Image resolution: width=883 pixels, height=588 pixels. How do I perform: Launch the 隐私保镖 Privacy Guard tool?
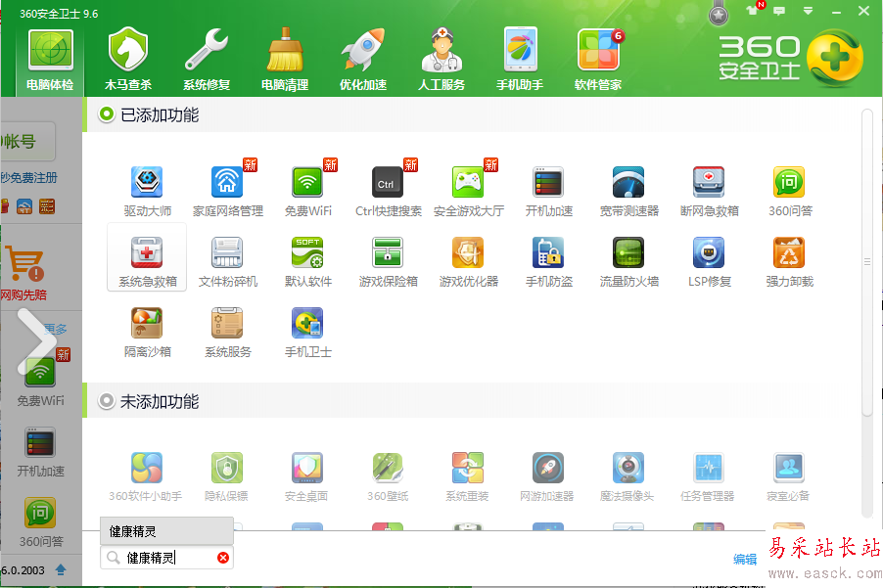[x=226, y=475]
